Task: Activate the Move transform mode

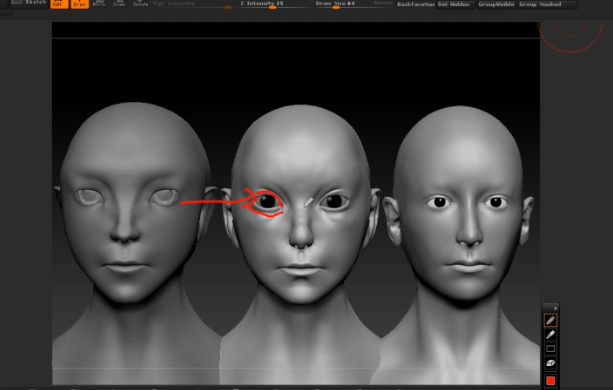Action: pyautogui.click(x=99, y=4)
